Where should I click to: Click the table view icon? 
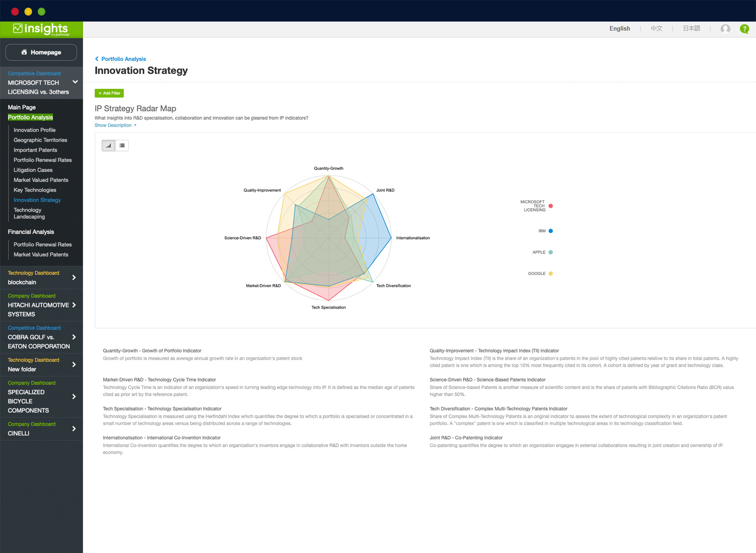[x=121, y=145]
